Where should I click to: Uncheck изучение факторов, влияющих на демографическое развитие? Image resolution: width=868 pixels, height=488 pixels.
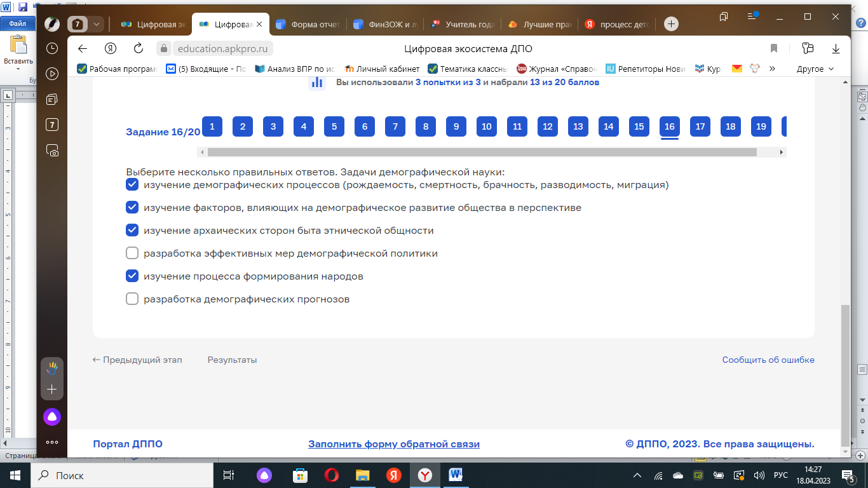132,208
